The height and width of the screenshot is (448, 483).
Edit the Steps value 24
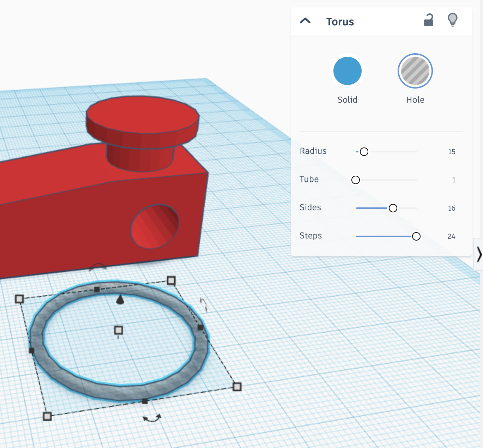[x=452, y=236]
